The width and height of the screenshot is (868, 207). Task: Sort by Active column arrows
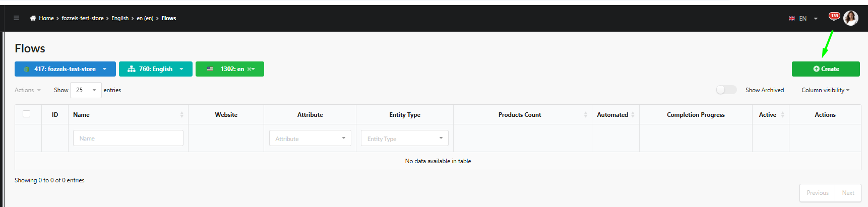(x=782, y=115)
